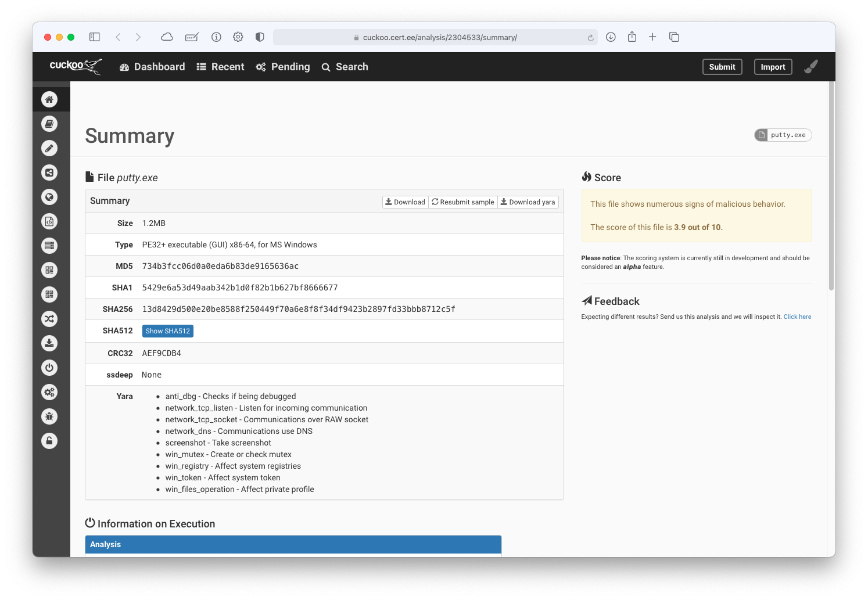Open the QR icon just above shuffle icon
Screen dimensions: 868x600
[49, 294]
